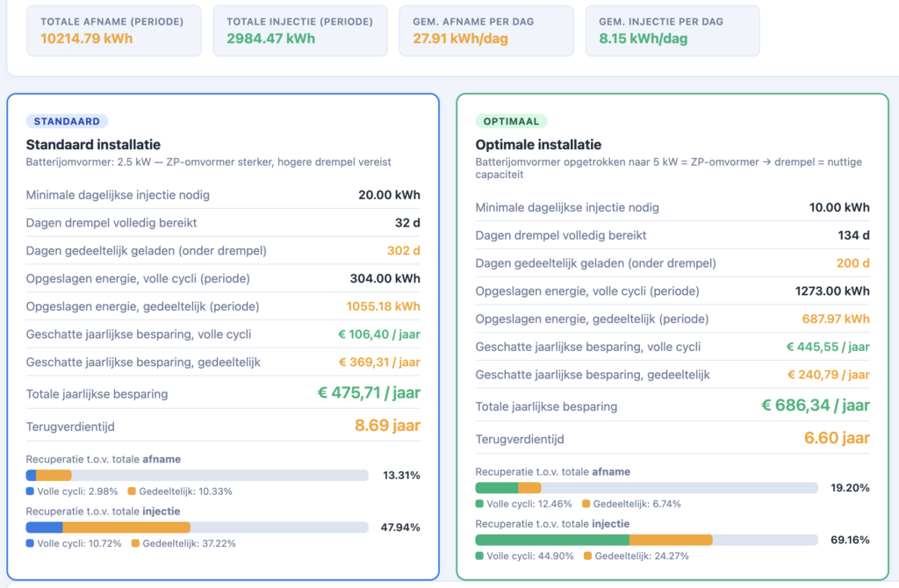Click the € 686,34 / jaar total savings value
899x588 pixels.
click(815, 405)
